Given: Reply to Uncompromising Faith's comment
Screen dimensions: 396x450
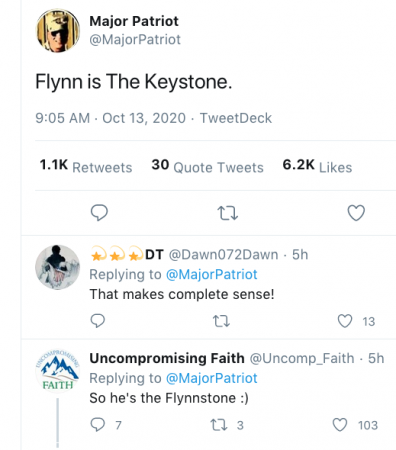Looking at the screenshot, I should pos(98,425).
